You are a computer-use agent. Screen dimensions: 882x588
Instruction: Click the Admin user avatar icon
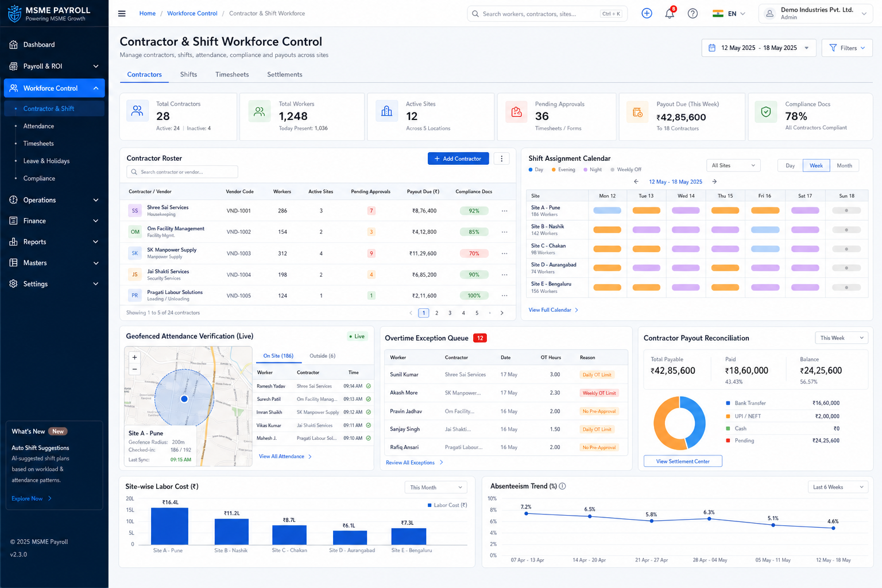769,14
